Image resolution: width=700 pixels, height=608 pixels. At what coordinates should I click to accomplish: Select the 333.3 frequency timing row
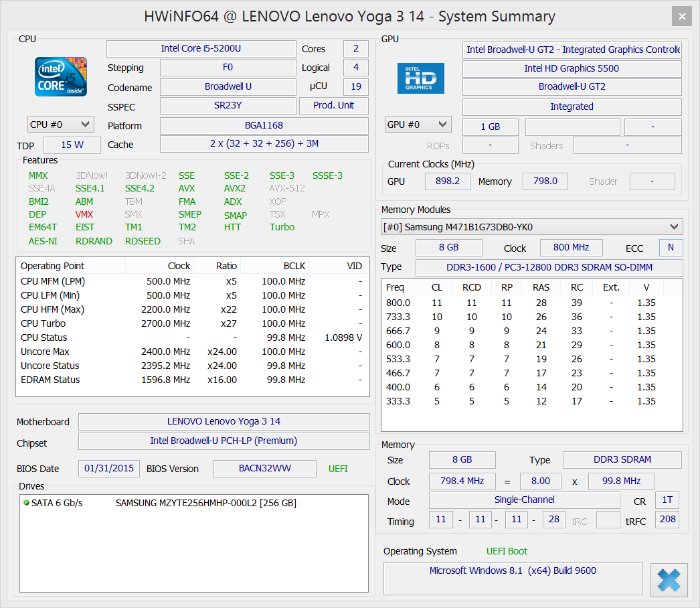pos(531,401)
